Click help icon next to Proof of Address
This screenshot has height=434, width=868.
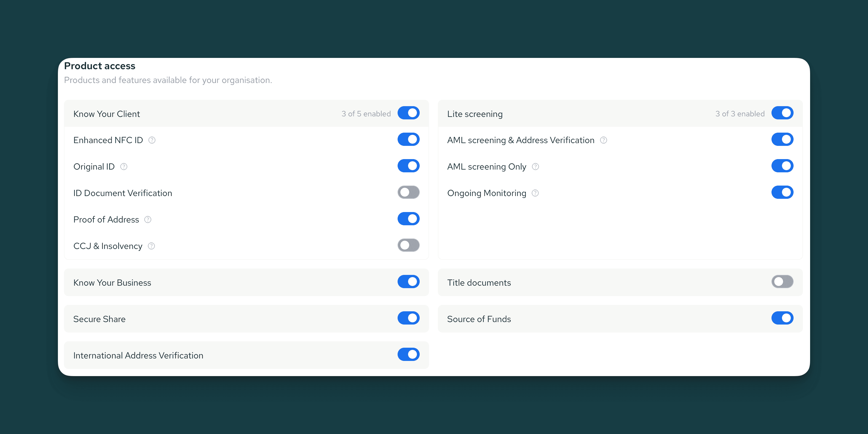coord(148,220)
